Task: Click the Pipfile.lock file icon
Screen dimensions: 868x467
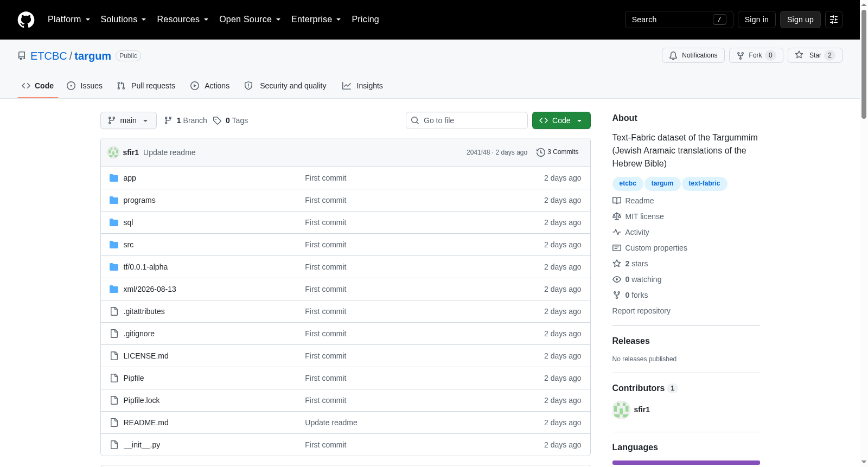Action: pyautogui.click(x=114, y=400)
